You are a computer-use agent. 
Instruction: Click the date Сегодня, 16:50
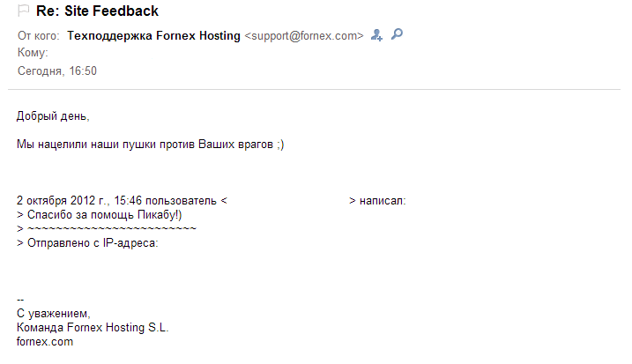click(x=57, y=71)
